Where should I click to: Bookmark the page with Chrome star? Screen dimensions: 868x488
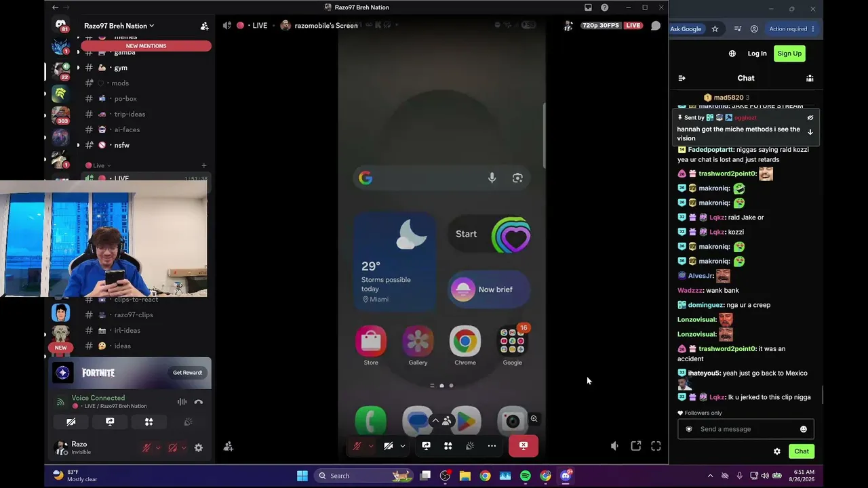(x=715, y=28)
